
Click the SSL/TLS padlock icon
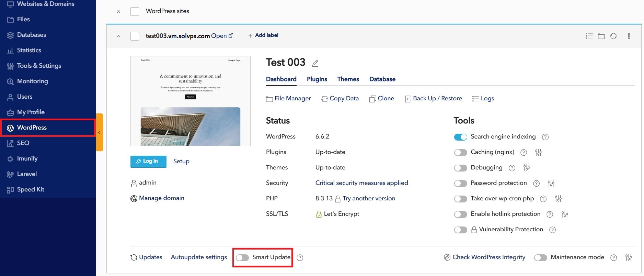point(319,214)
